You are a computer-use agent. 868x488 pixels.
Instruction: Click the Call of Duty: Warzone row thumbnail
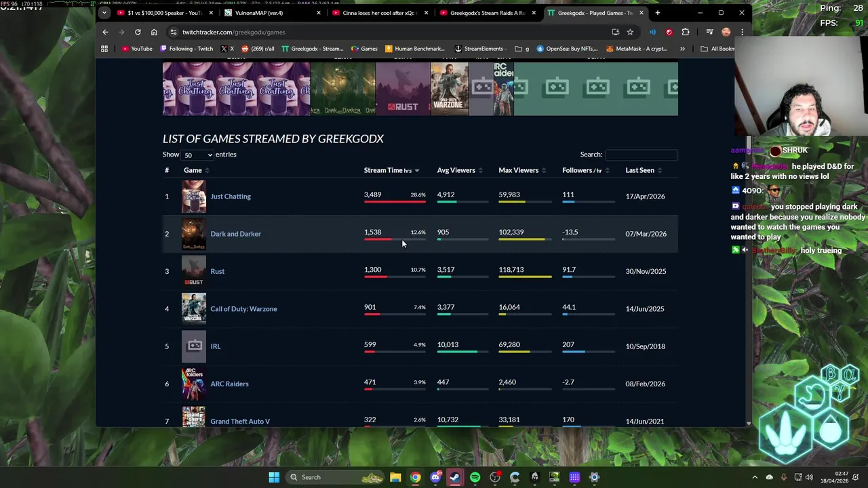pyautogui.click(x=193, y=309)
